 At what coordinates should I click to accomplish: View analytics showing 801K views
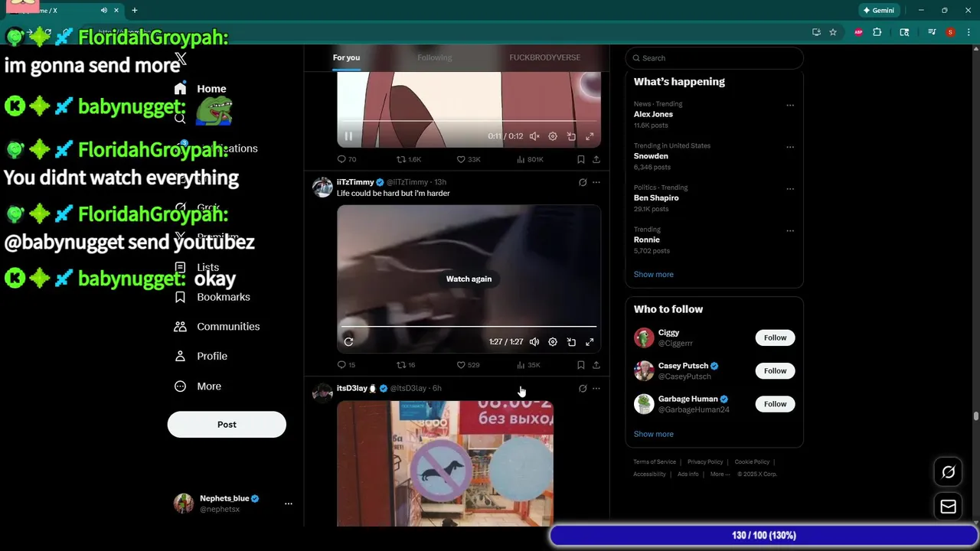tap(530, 159)
